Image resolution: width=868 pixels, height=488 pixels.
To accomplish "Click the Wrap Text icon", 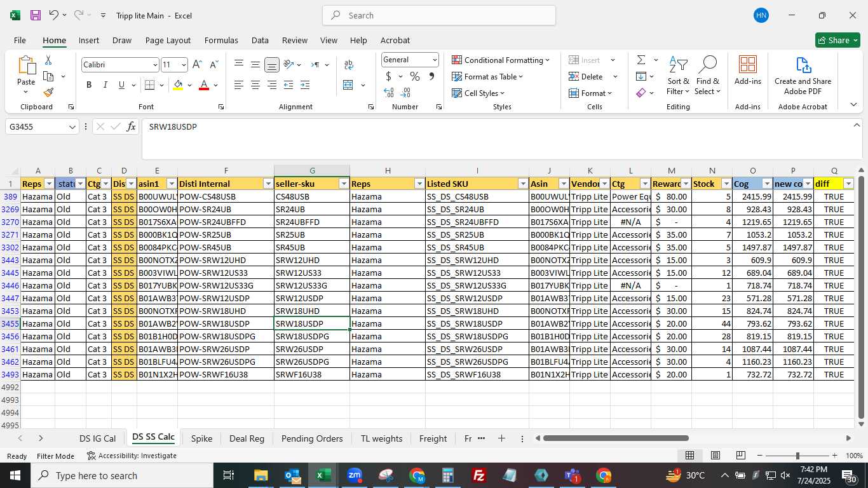I will 348,65.
